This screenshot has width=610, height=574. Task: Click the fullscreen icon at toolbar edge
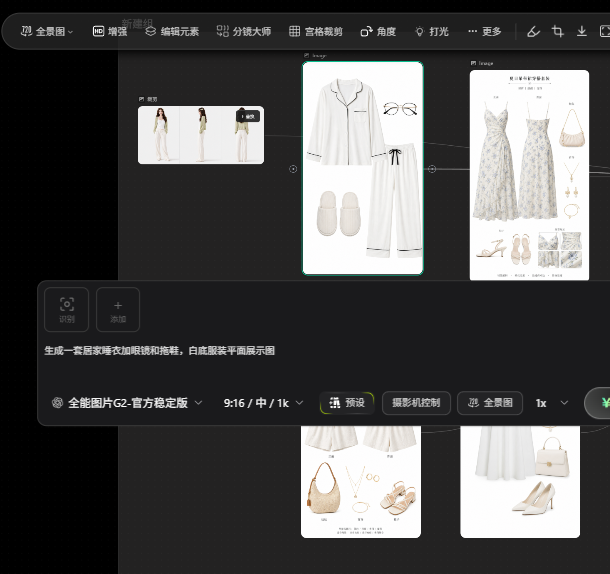click(605, 32)
